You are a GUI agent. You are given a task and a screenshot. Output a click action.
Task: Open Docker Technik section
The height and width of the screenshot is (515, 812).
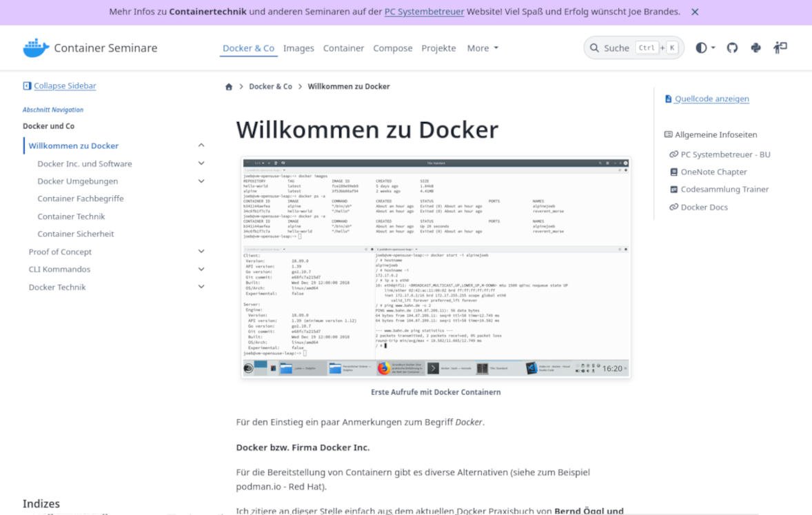click(57, 287)
